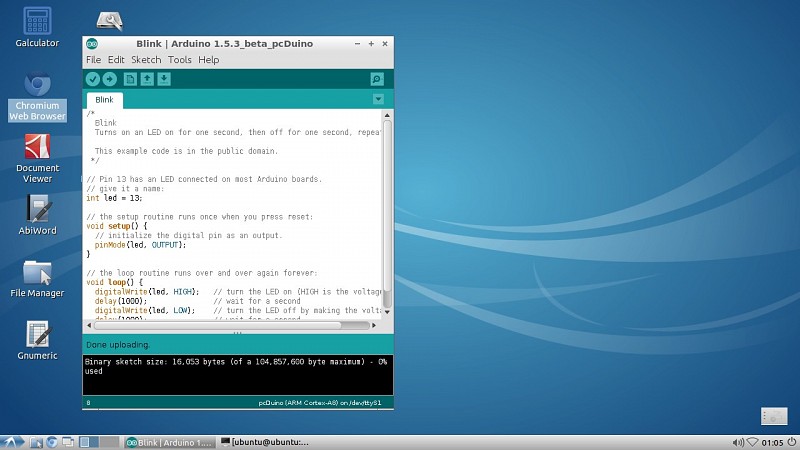The width and height of the screenshot is (800, 450).
Task: Click the vertical scrollbar up arrow
Action: [x=387, y=116]
